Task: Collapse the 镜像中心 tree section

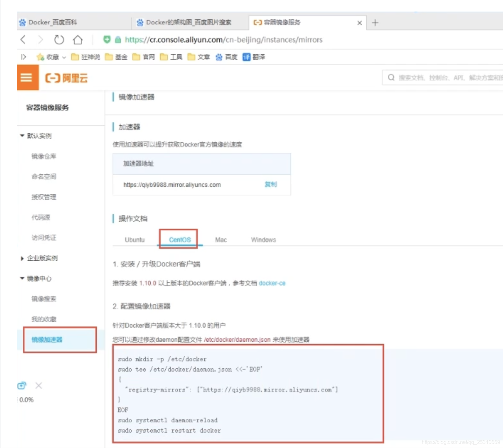Action: point(22,278)
